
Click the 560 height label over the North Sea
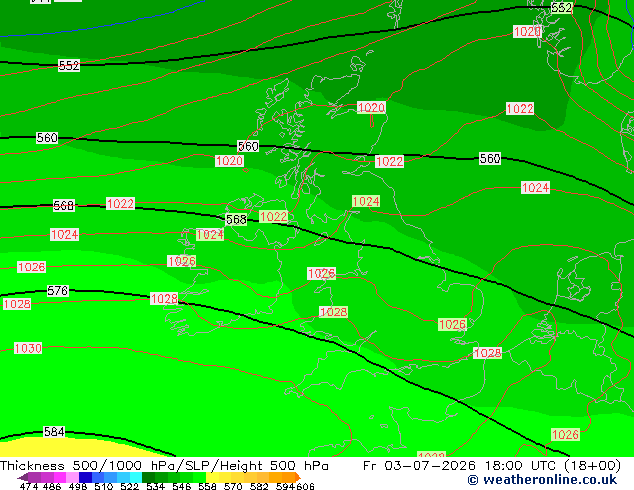490,158
